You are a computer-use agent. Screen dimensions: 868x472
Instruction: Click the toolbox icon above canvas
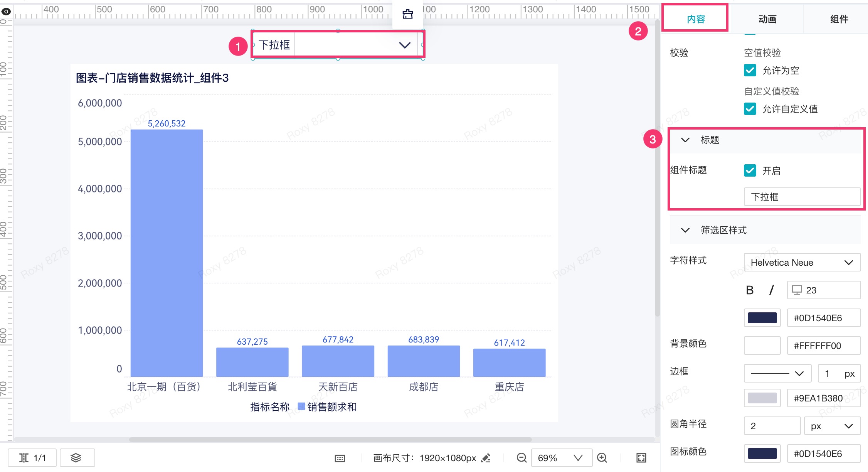click(x=407, y=14)
